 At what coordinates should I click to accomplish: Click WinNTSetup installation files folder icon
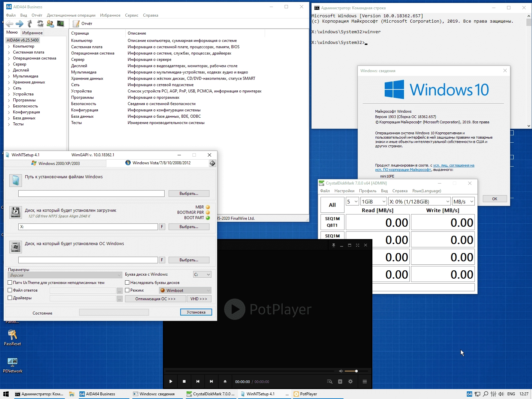(16, 180)
